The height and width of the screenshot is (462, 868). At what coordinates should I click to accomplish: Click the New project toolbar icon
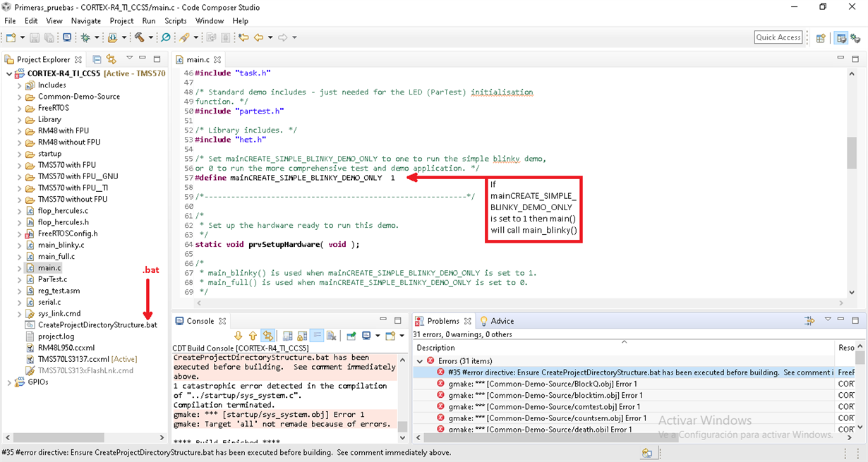(x=11, y=37)
